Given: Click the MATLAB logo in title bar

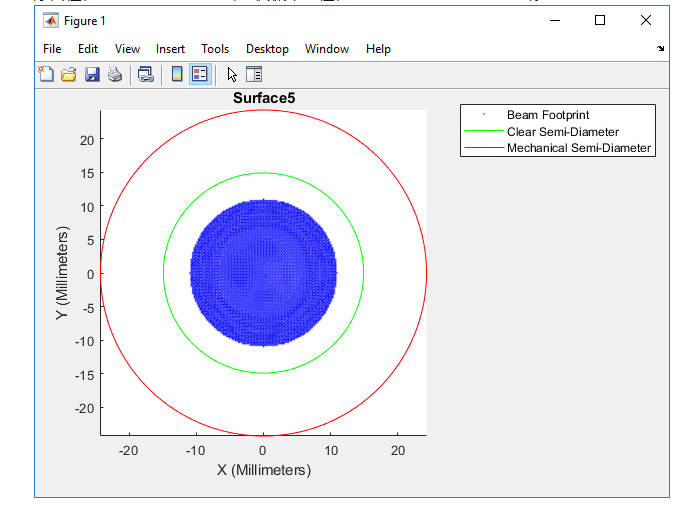Looking at the screenshot, I should tap(51, 20).
